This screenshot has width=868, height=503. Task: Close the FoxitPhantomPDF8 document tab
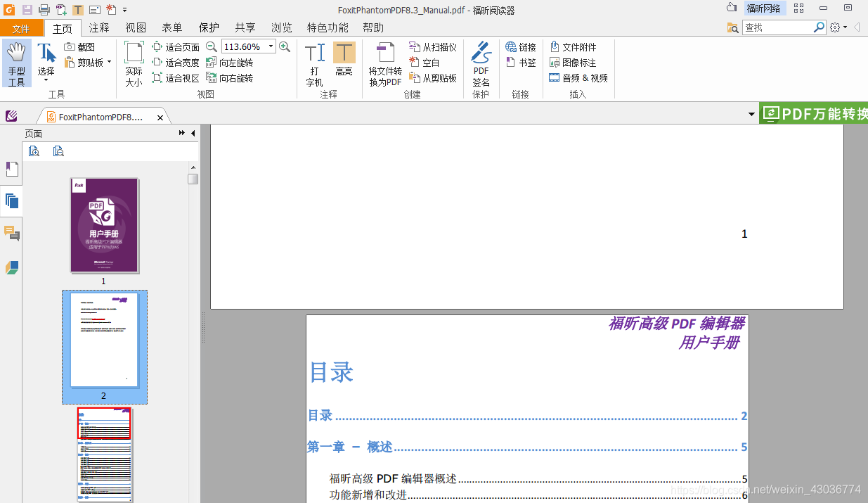click(x=160, y=117)
